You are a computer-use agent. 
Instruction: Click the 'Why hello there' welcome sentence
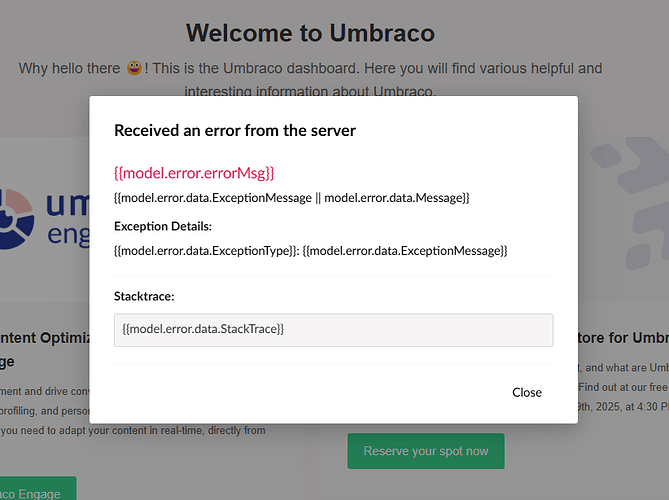tap(310, 79)
